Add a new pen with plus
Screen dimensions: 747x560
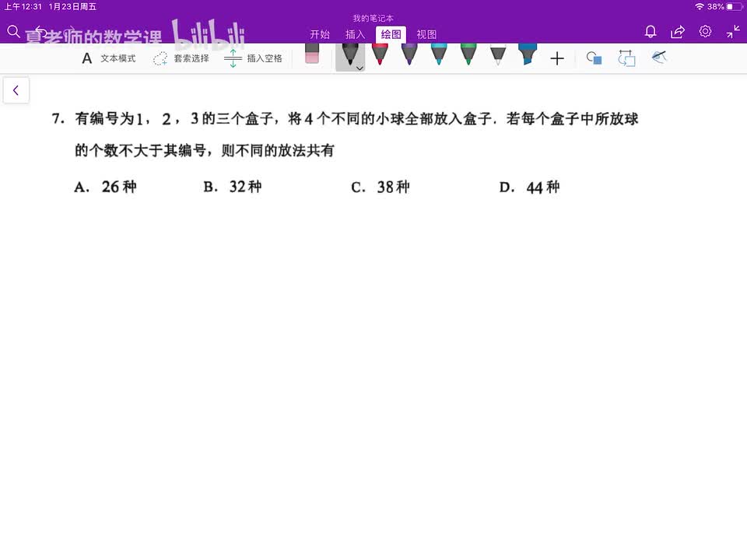tap(557, 58)
